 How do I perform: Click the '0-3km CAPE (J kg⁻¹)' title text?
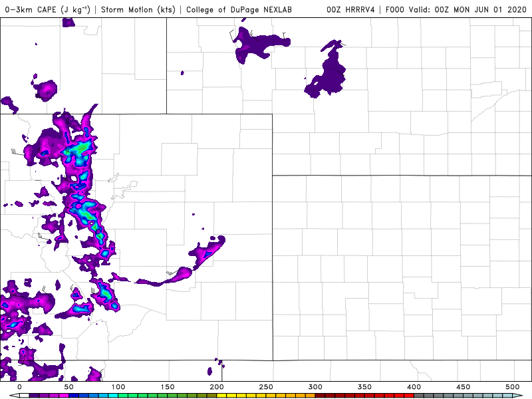(47, 9)
